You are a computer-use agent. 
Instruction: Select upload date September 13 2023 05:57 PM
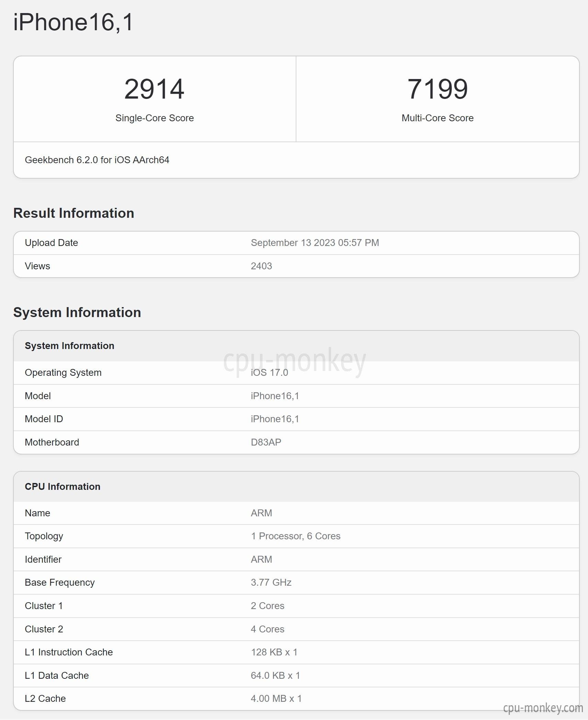(x=315, y=243)
